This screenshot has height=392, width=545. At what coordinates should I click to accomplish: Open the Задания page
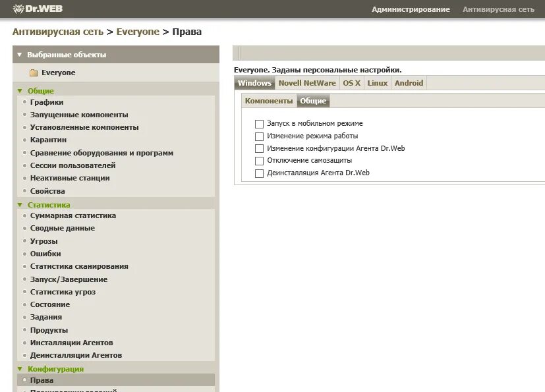pos(46,317)
